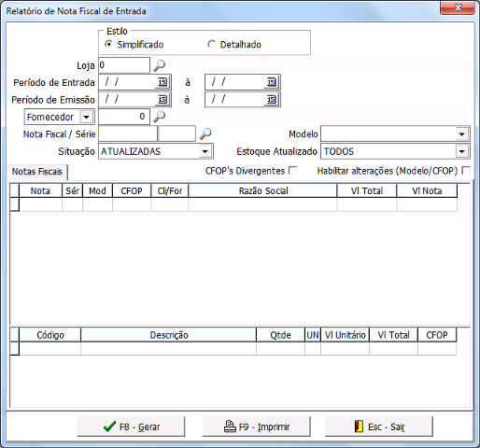Screen dimensions: 480x448
Task: Select the Simplificado style option
Action: 108,44
